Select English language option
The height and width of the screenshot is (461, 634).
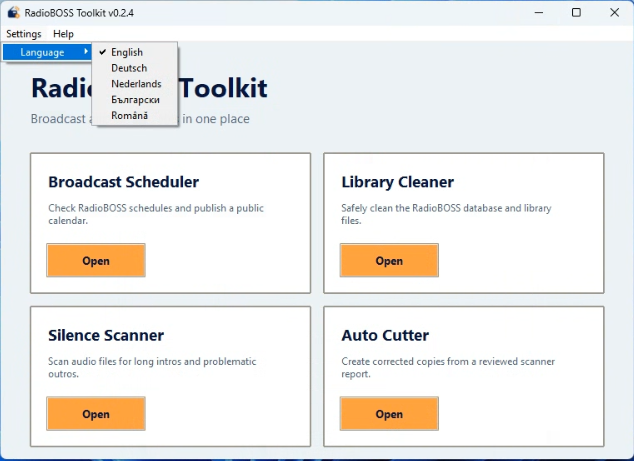(135, 52)
